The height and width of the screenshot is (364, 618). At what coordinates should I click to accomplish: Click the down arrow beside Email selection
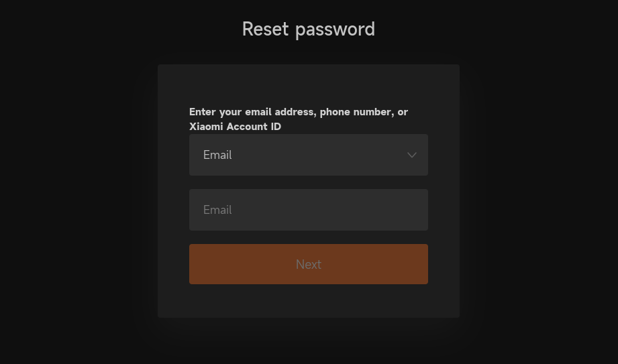click(411, 155)
